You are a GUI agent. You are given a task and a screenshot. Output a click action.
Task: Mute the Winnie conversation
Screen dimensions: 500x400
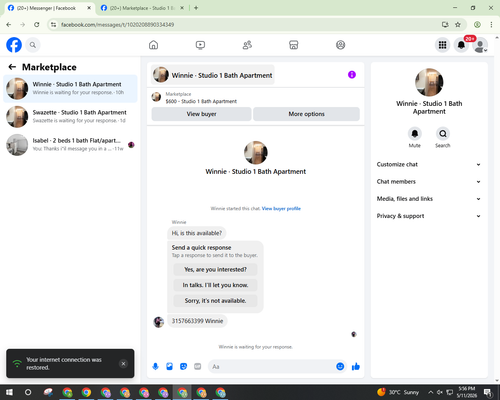click(x=415, y=134)
